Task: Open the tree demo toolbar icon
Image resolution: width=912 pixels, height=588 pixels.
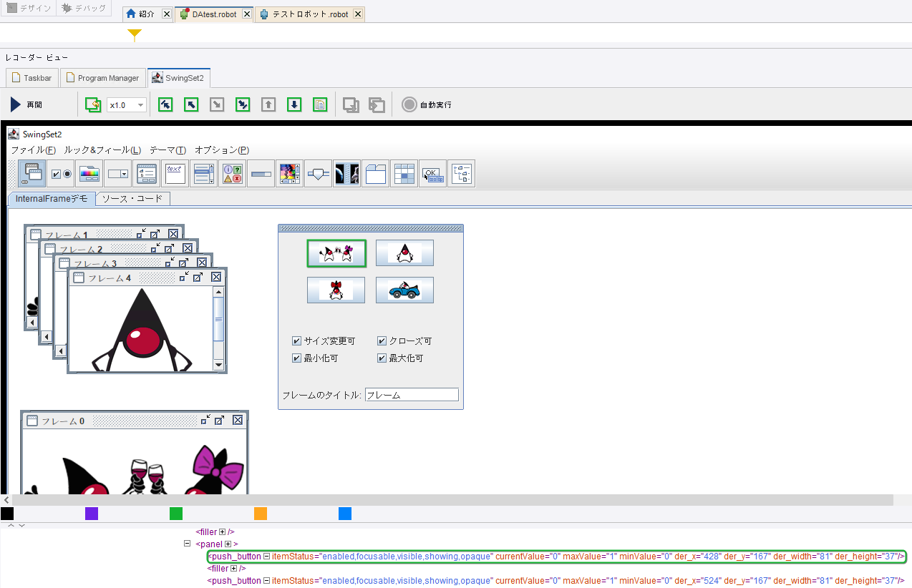Action: pyautogui.click(x=462, y=174)
